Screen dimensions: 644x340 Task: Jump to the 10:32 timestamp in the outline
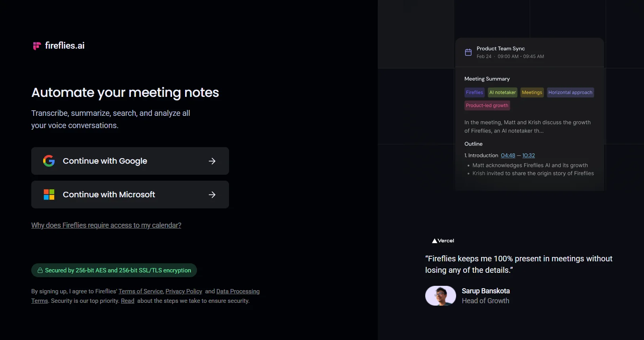coord(528,155)
